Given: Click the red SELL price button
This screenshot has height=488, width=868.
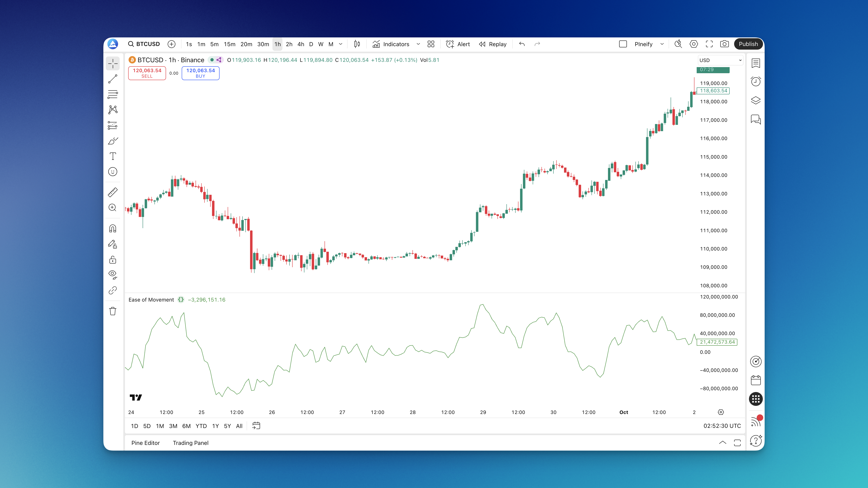Looking at the screenshot, I should 147,73.
